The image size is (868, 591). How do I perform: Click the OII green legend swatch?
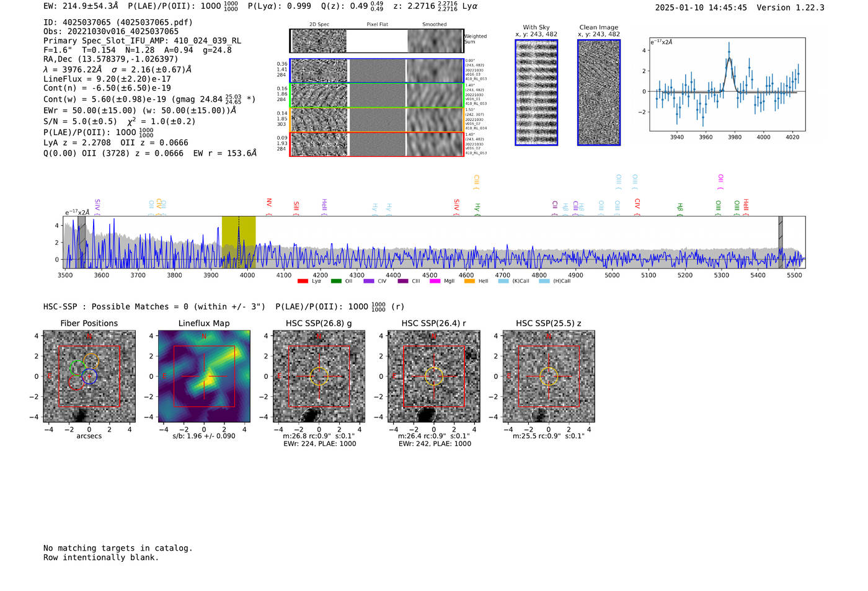coord(336,281)
